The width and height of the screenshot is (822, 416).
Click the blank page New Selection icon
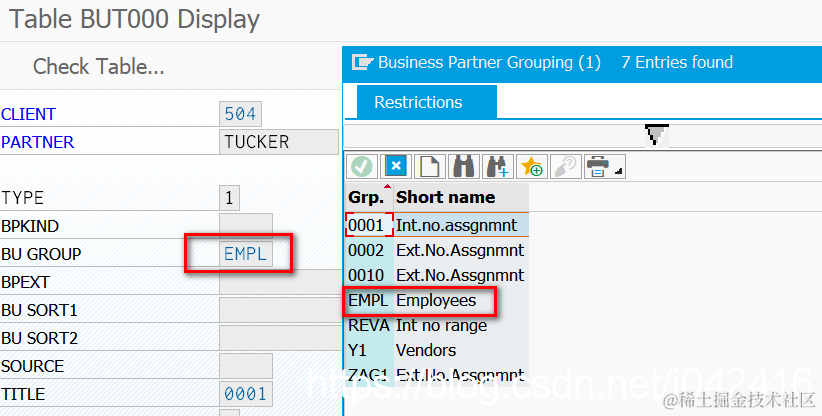(x=430, y=167)
